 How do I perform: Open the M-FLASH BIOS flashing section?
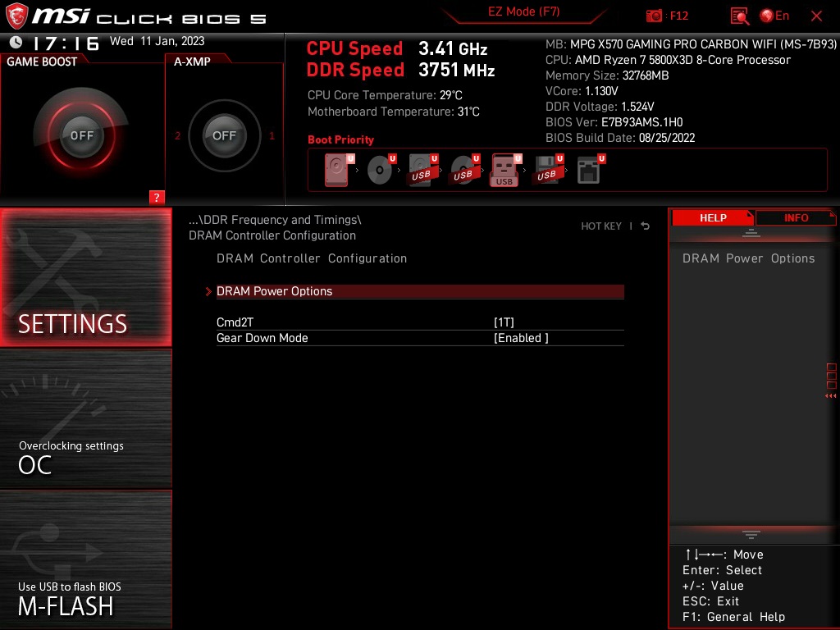85,559
